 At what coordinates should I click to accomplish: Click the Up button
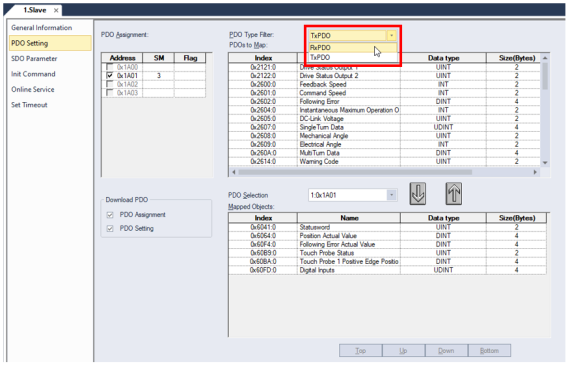(403, 350)
